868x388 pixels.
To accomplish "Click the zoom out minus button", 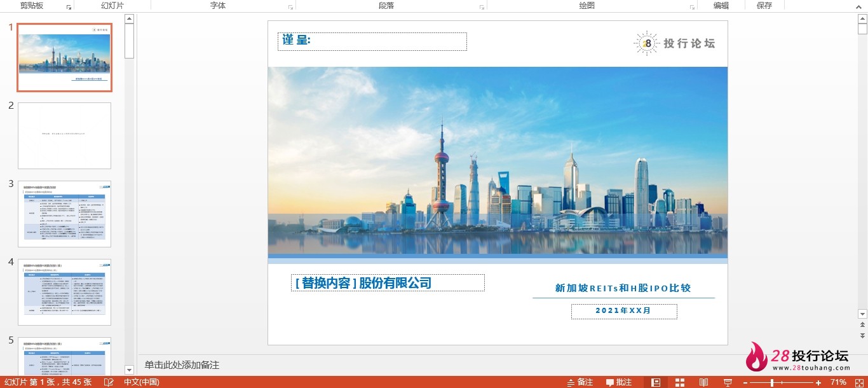I will tap(746, 382).
